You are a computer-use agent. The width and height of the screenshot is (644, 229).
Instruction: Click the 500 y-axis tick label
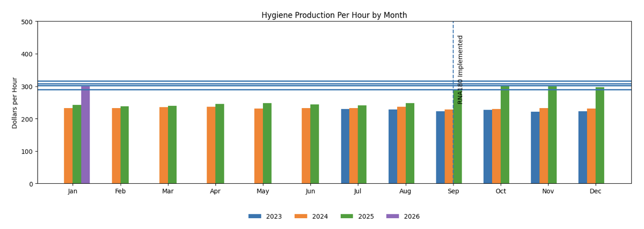26,22
